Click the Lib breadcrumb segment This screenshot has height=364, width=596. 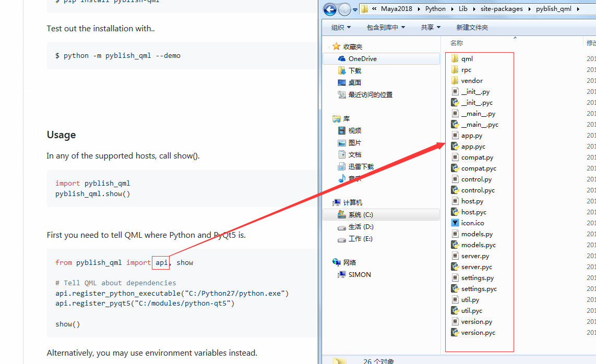click(463, 9)
